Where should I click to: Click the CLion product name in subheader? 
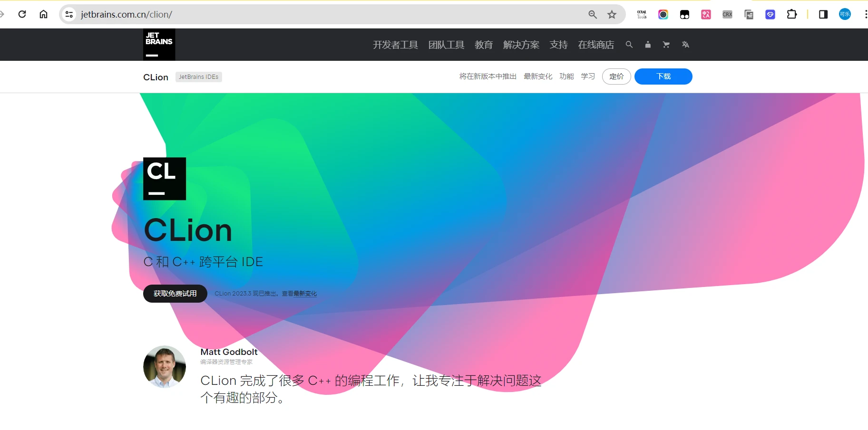[x=156, y=77]
